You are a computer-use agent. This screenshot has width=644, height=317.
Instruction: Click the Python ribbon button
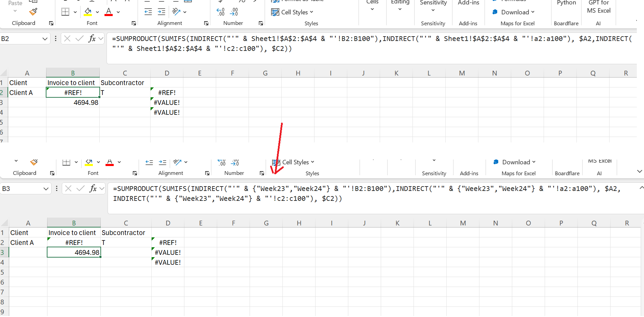coord(566,3)
